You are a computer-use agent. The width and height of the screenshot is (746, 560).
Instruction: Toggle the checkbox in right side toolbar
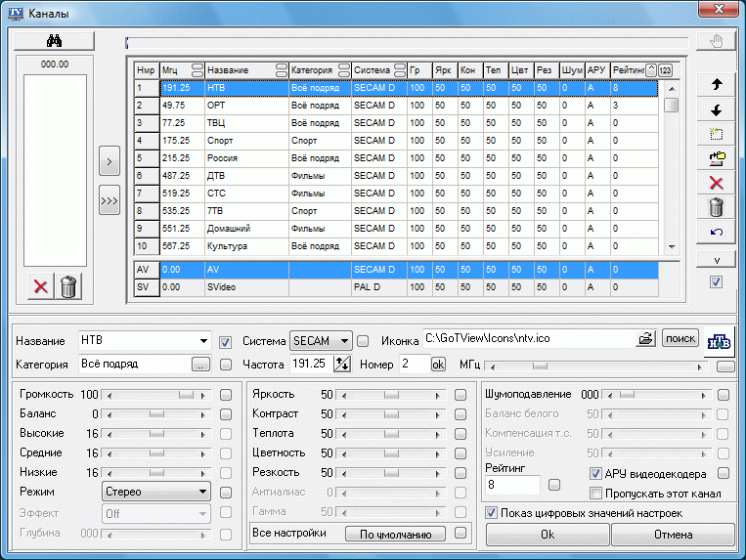tap(716, 281)
